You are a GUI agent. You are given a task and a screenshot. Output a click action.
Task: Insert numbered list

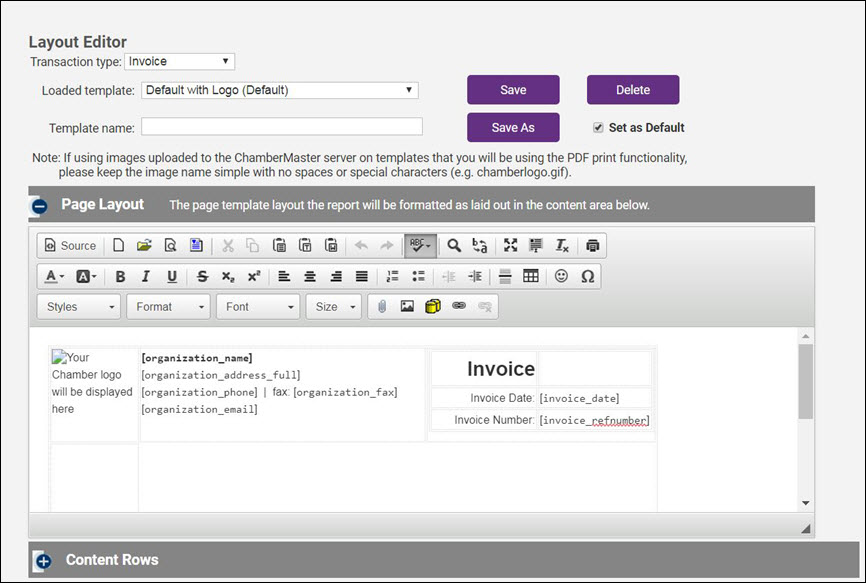point(392,277)
